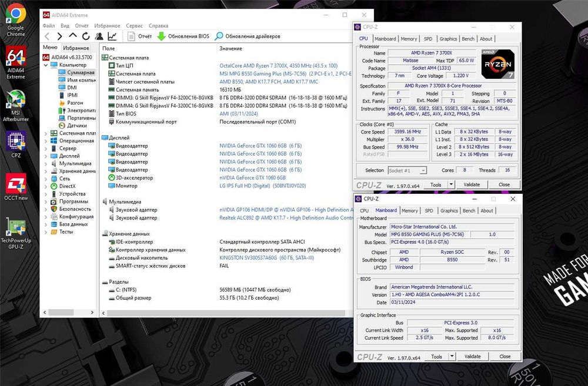The height and width of the screenshot is (386, 588).
Task: Select Электропитание tree item
Action: pyautogui.click(x=77, y=110)
